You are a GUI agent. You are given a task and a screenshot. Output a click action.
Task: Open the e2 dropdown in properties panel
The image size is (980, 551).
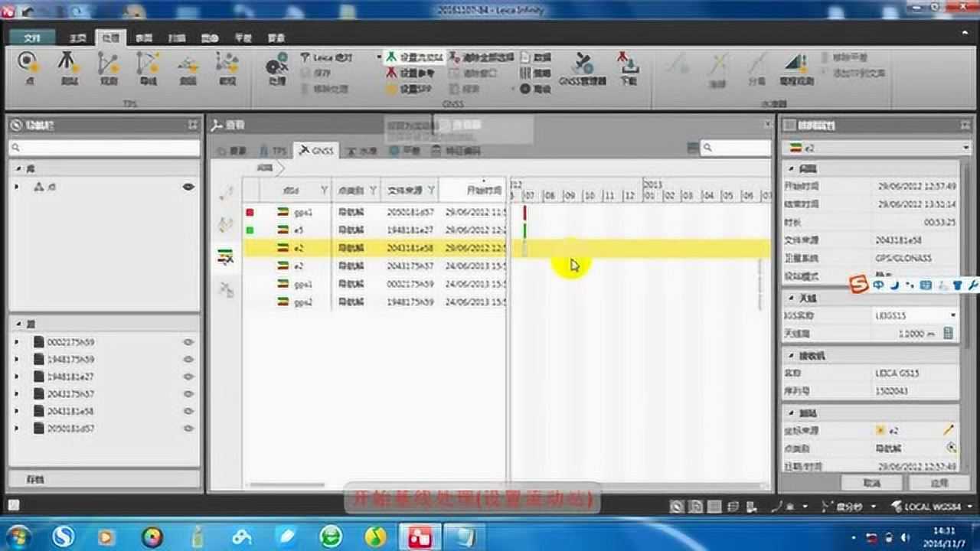pos(965,148)
